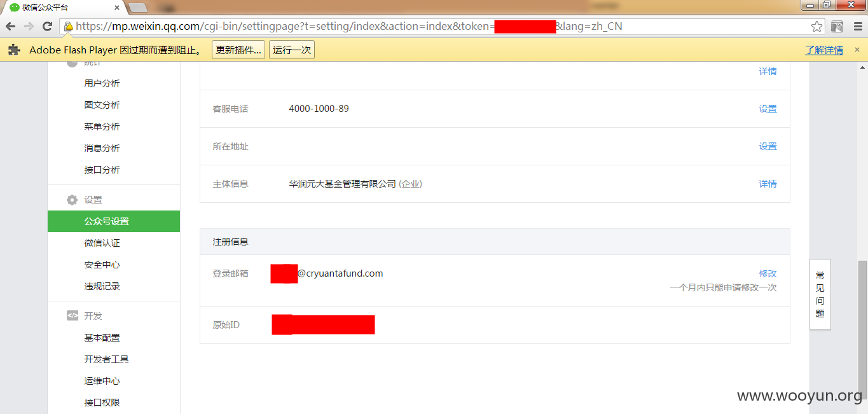Open 接口权限 in sidebar
The width and height of the screenshot is (868, 414).
point(102,403)
